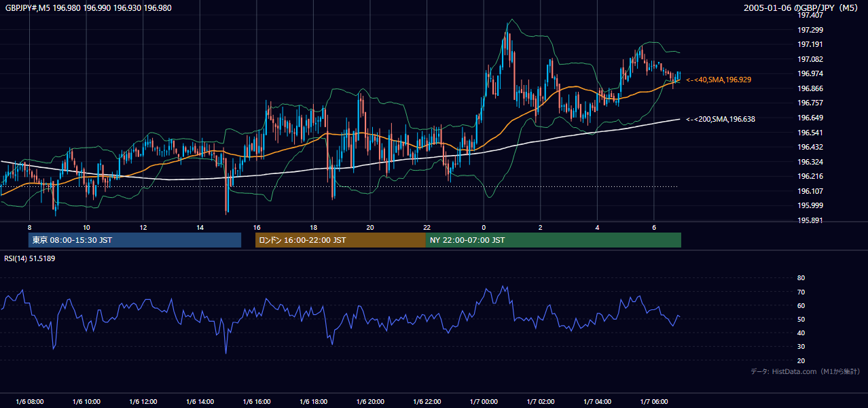The height and width of the screenshot is (408, 868).
Task: Click the 1/6 12:00 time axis label
Action: pyautogui.click(x=143, y=402)
